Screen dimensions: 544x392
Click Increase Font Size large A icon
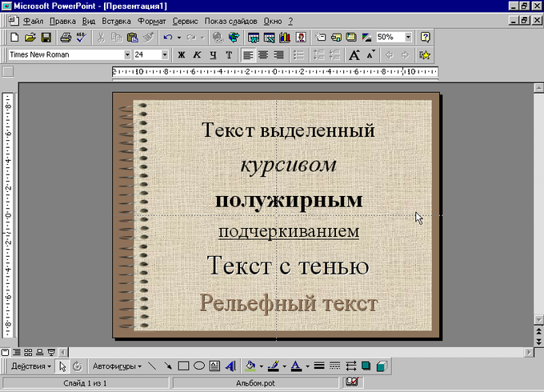point(354,55)
